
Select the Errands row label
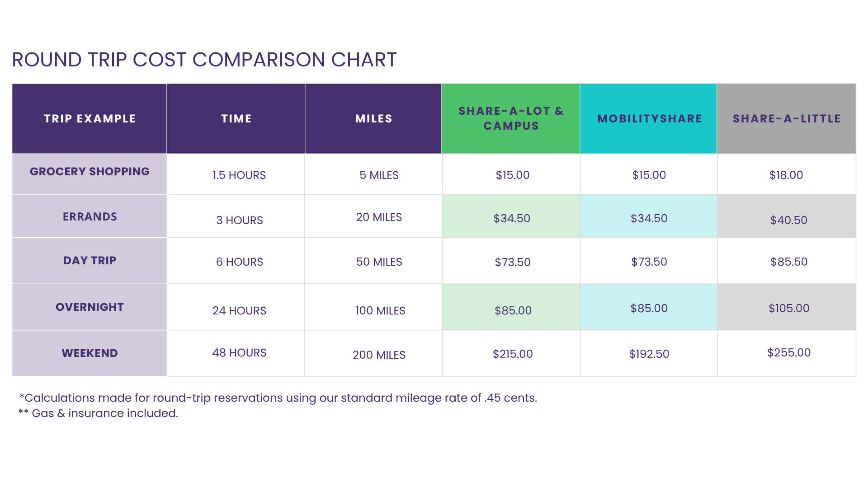pos(90,217)
